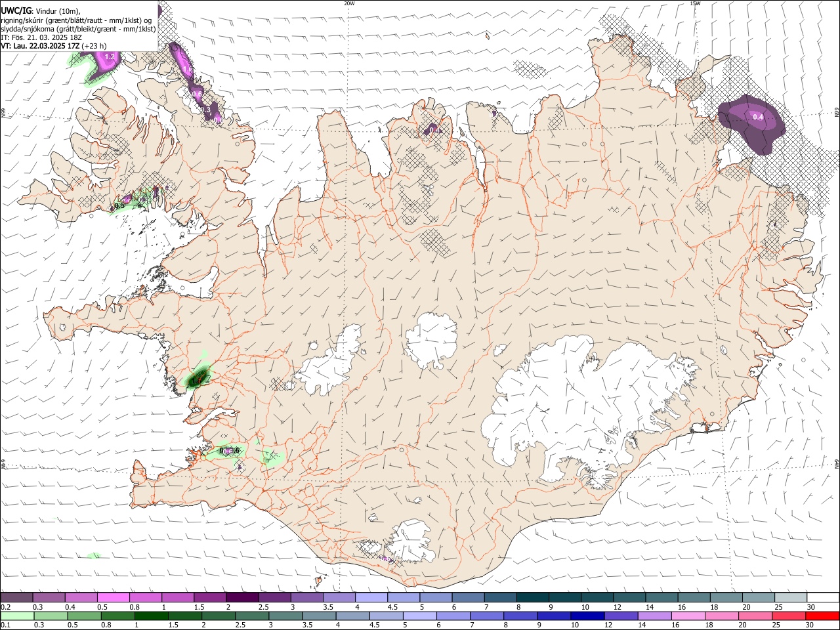Pick the lilac 14 rain legend swatch
The height and width of the screenshot is (630, 840).
click(654, 616)
